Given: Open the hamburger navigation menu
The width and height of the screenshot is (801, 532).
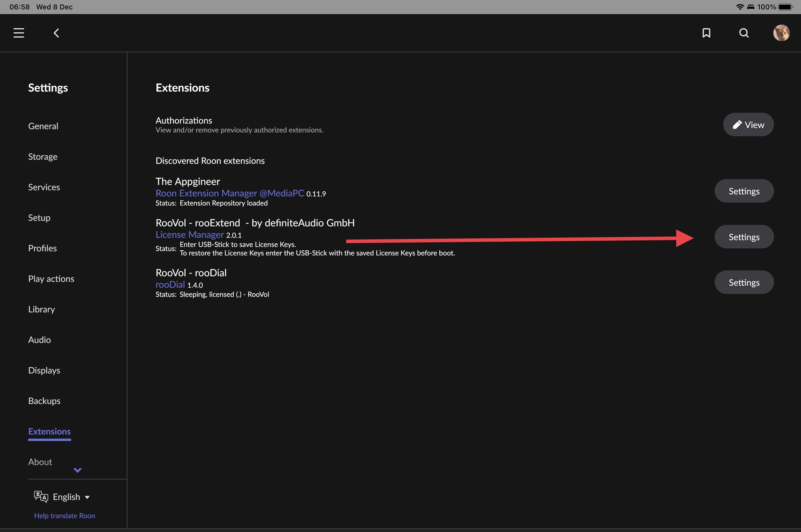Looking at the screenshot, I should 19,33.
